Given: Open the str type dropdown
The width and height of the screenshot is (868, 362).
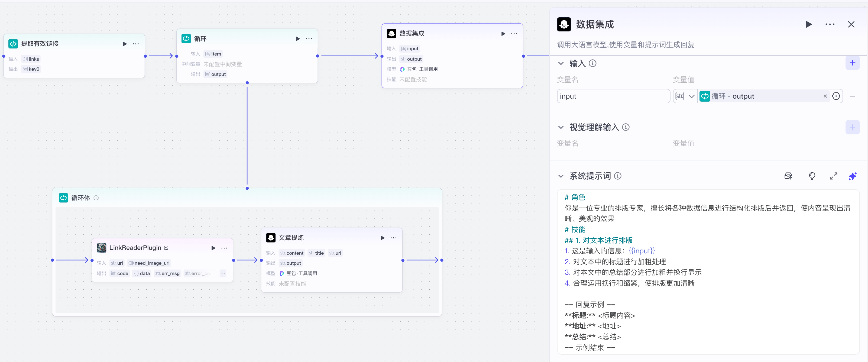Looking at the screenshot, I should (685, 96).
